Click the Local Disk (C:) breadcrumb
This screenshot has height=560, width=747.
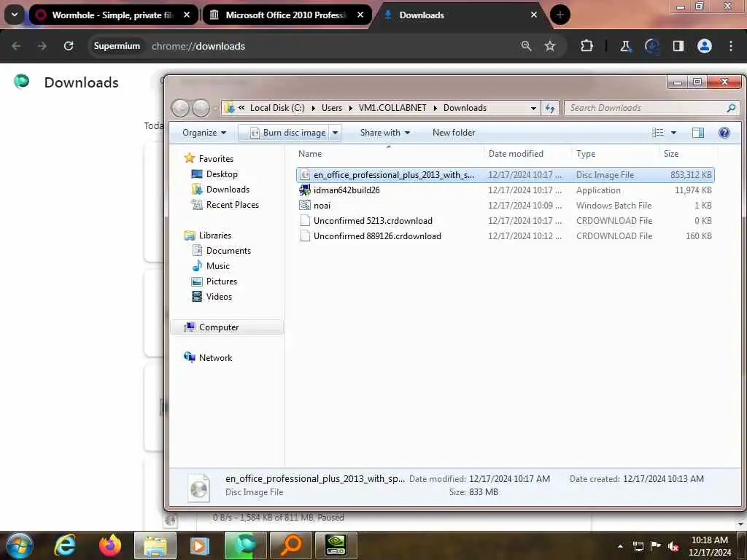[277, 108]
